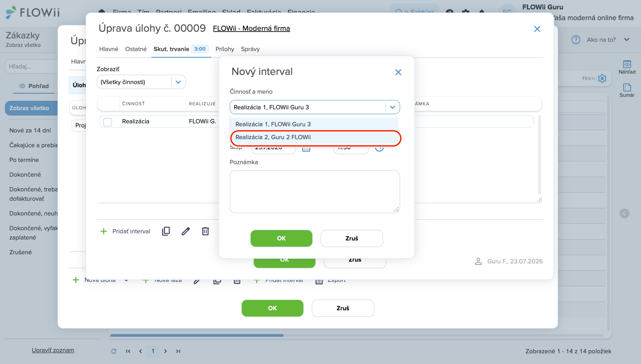This screenshot has height=364, width=641.
Task: Click the Nová úloha plus icon
Action: pos(76,280)
